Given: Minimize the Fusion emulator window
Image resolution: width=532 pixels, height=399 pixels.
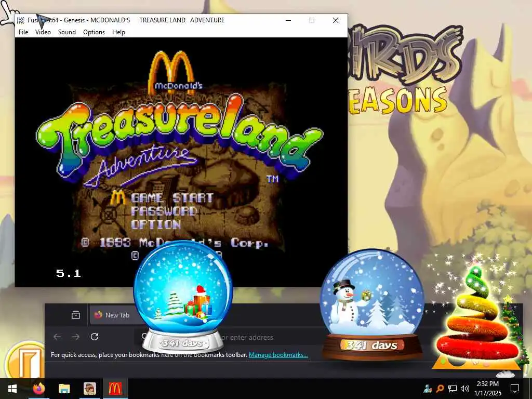Looking at the screenshot, I should coord(288,20).
